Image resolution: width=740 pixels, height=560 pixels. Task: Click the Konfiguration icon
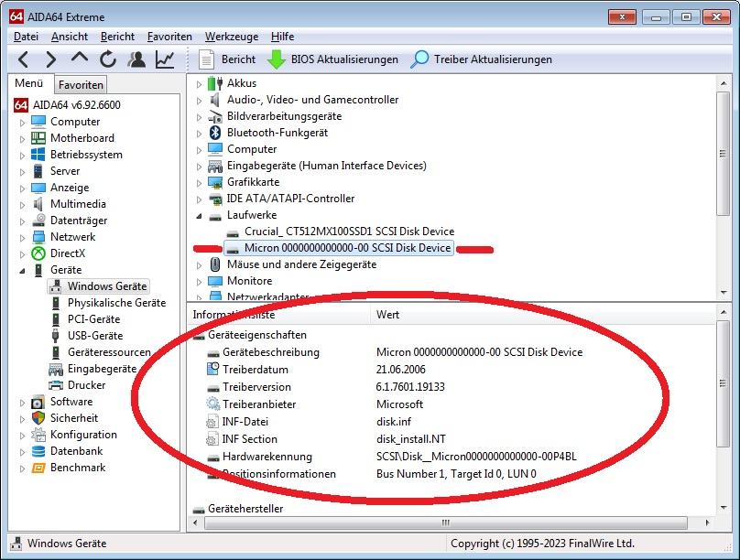(38, 435)
